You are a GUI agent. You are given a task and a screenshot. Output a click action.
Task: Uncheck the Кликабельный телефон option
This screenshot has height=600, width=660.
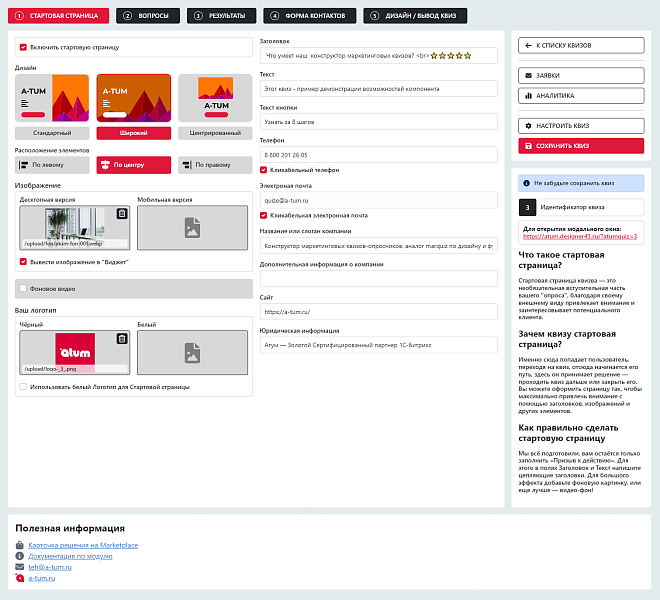point(264,169)
